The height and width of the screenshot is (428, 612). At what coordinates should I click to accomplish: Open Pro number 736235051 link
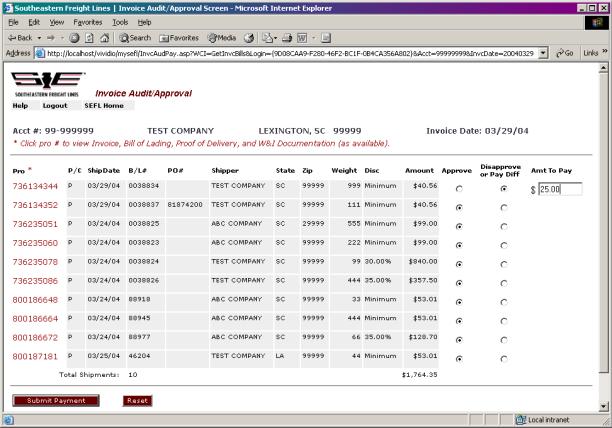pos(34,224)
